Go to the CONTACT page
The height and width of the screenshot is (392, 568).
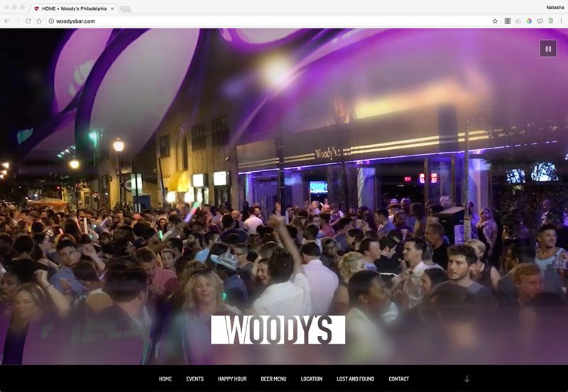click(399, 379)
